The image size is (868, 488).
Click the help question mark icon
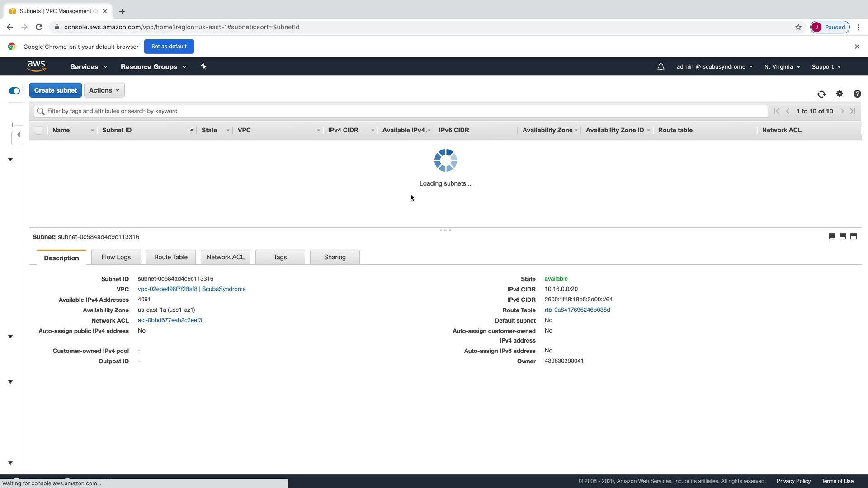(x=857, y=94)
